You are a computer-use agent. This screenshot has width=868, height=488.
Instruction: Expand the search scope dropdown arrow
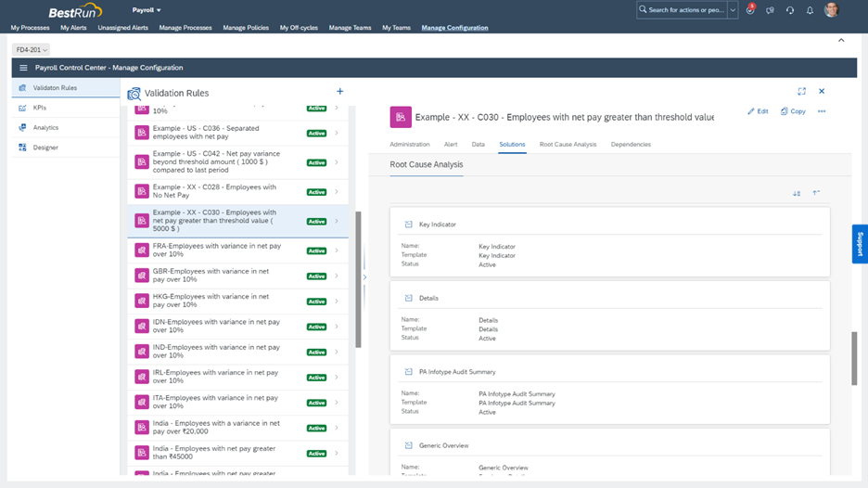(733, 10)
